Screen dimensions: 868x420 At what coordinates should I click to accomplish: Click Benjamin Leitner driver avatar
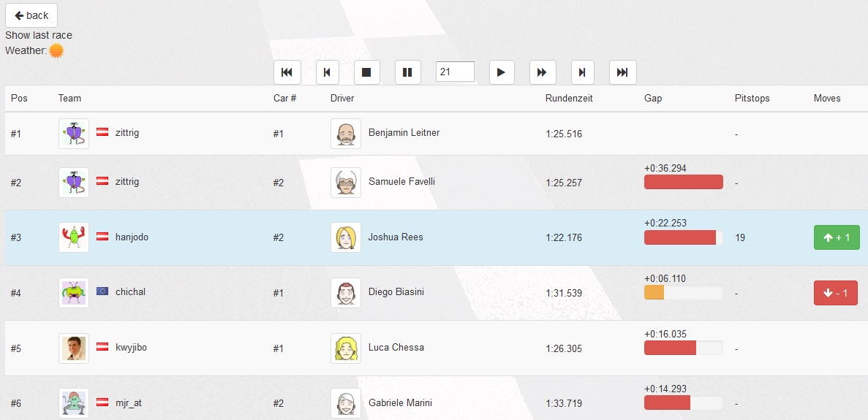346,134
